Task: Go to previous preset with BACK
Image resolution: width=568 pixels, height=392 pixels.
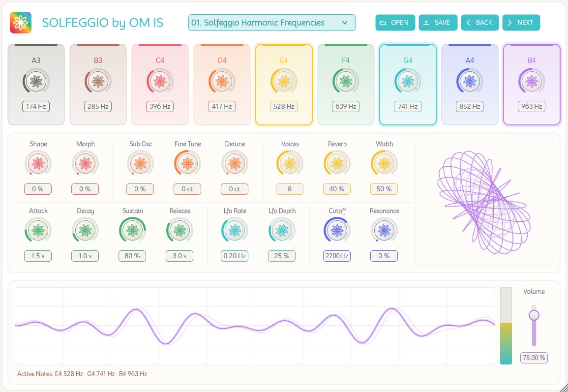Action: (x=480, y=23)
